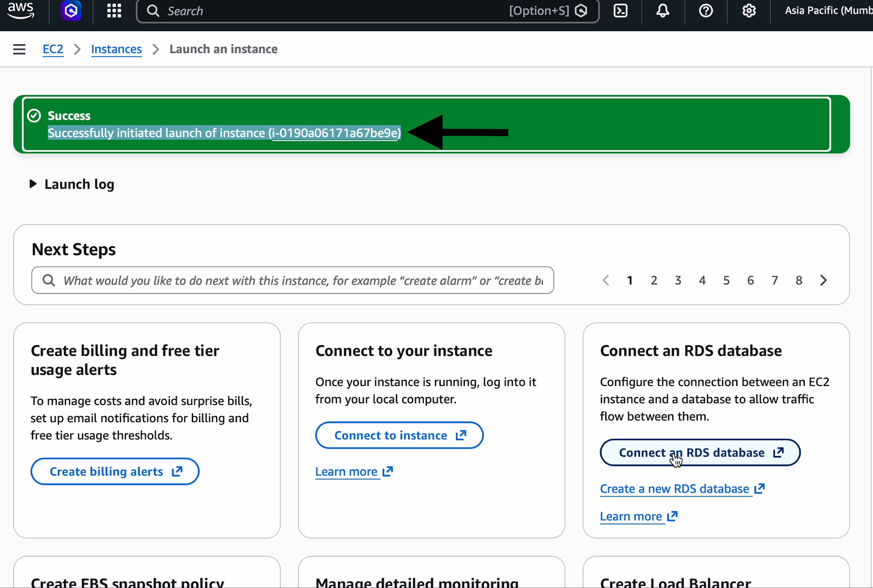Go to Instances breadcrumb link
The height and width of the screenshot is (588, 873).
click(x=116, y=49)
